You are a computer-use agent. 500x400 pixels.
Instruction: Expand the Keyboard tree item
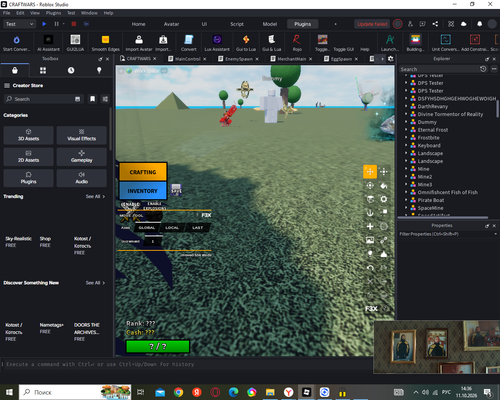406,145
